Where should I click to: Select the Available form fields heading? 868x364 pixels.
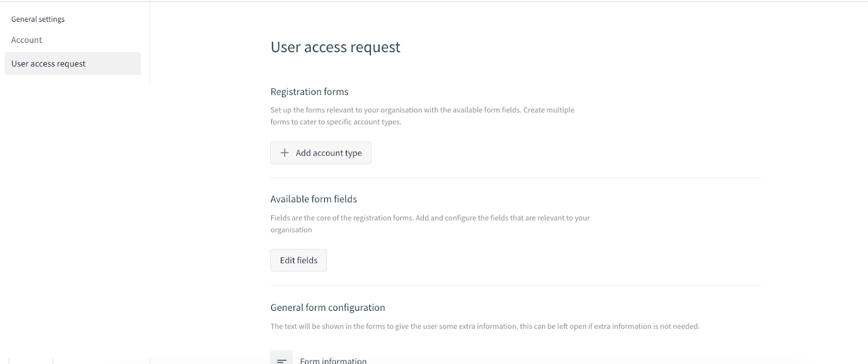314,199
